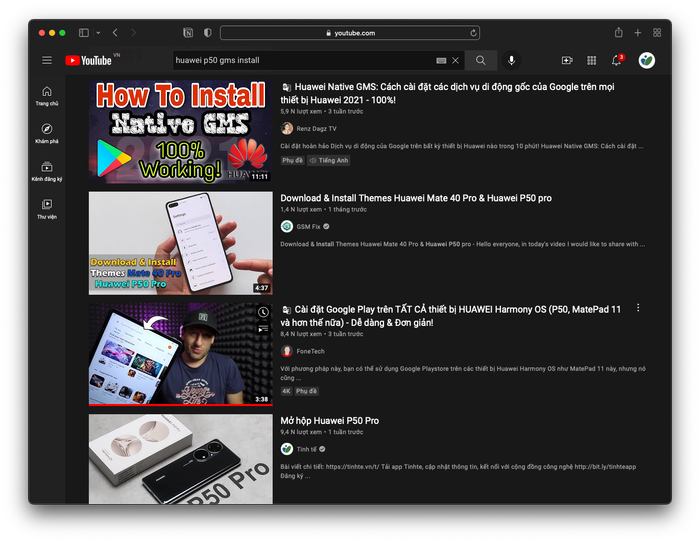
Task: Click the Renz Dagz TV avatar
Action: [x=287, y=129]
